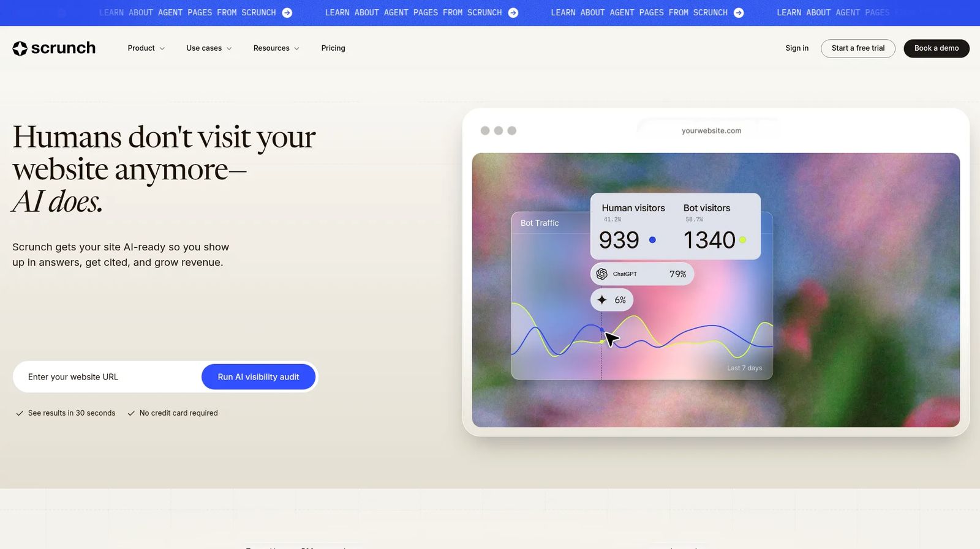This screenshot has width=980, height=549.
Task: Click the 41.2% human percentage
Action: coord(612,219)
